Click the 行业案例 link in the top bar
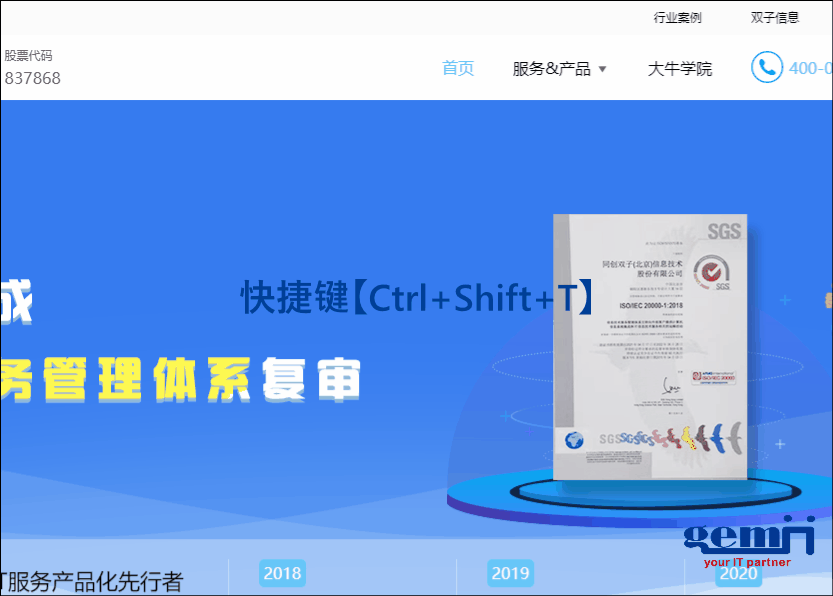833x596 pixels. coord(679,16)
